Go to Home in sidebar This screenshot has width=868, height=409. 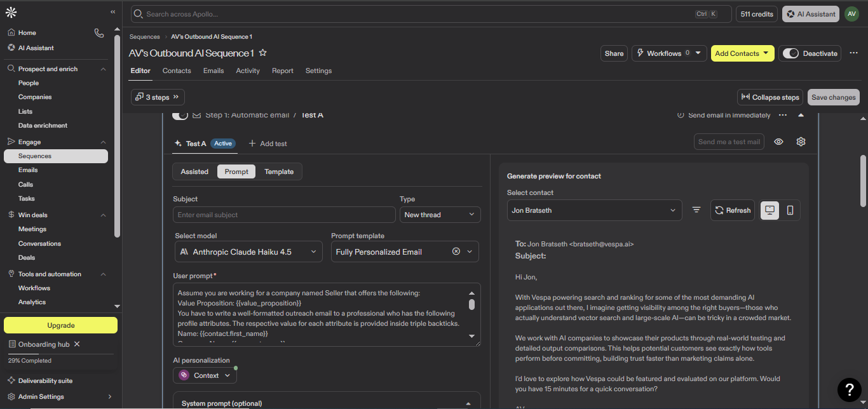tap(27, 33)
